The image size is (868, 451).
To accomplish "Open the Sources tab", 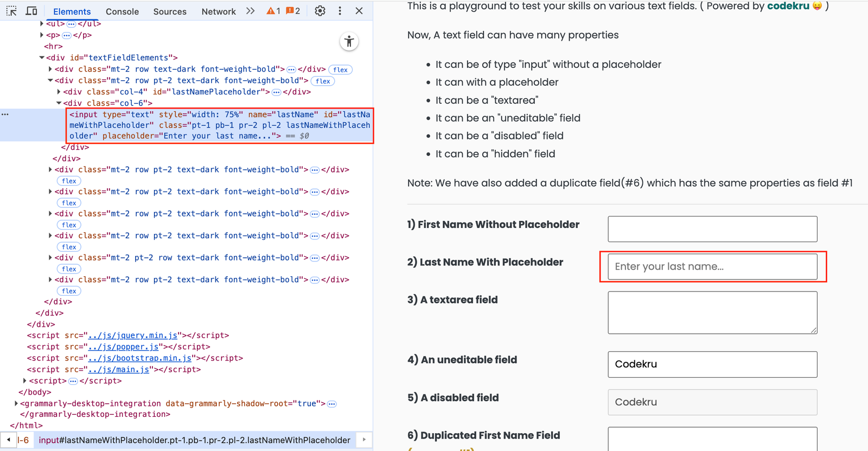I will (x=170, y=11).
